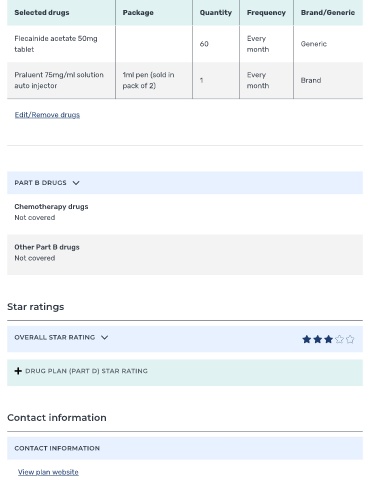The height and width of the screenshot is (480, 370).
Task: Click the Selected drugs column header
Action: click(42, 13)
